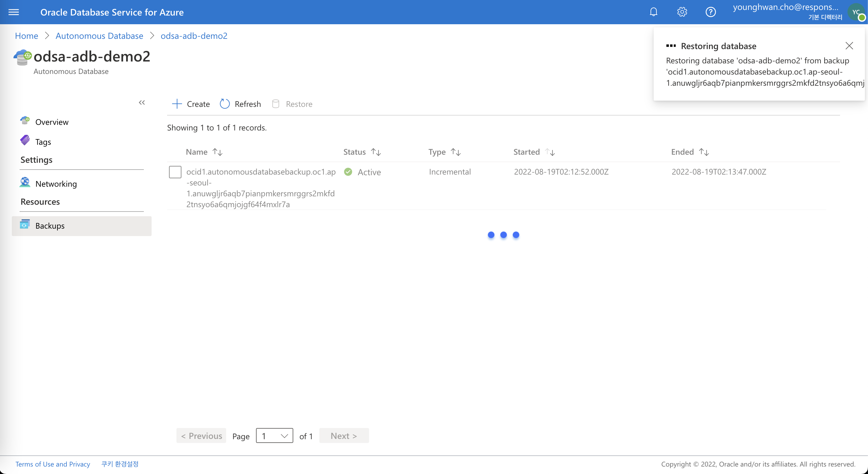
Task: Close the Restoring database notification
Action: coord(849,46)
